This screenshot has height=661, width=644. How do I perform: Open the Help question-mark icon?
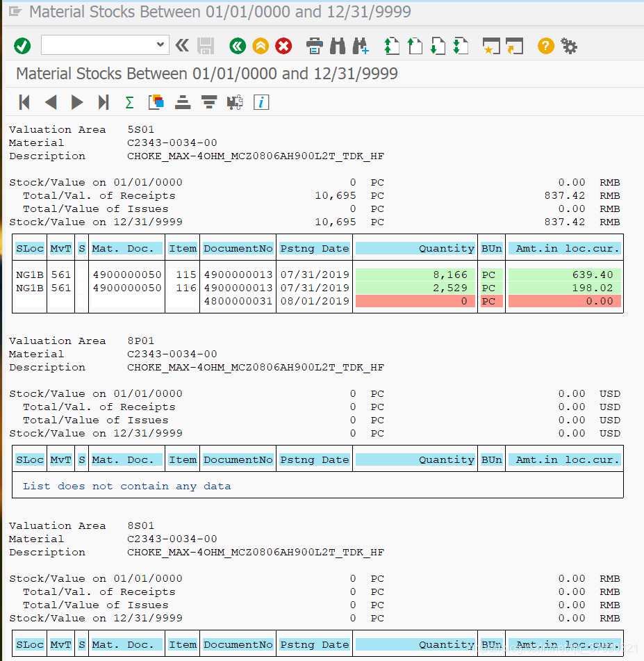(x=546, y=46)
